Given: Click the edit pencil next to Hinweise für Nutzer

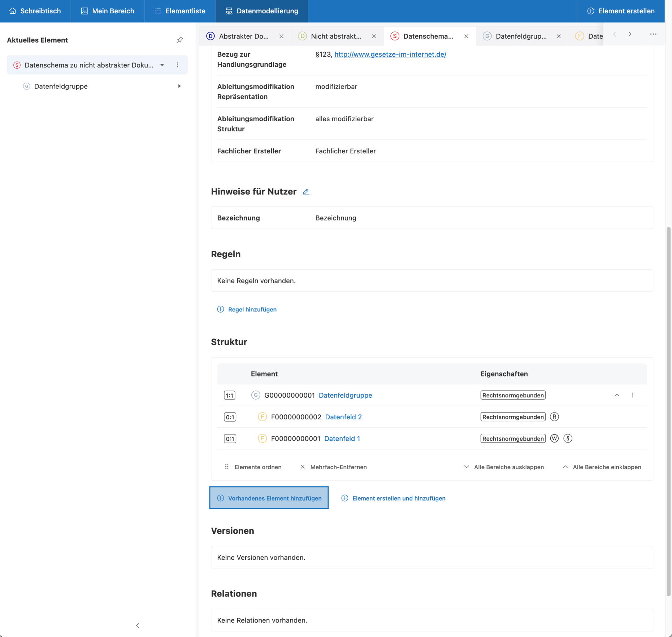Looking at the screenshot, I should 306,192.
